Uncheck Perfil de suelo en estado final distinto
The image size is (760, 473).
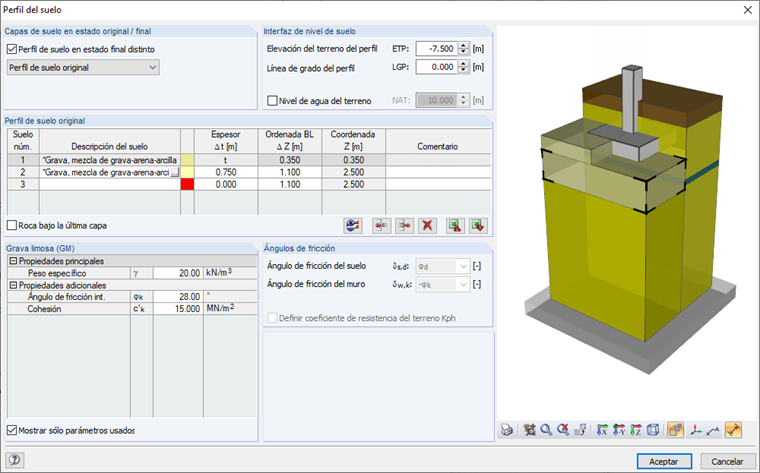coord(12,49)
